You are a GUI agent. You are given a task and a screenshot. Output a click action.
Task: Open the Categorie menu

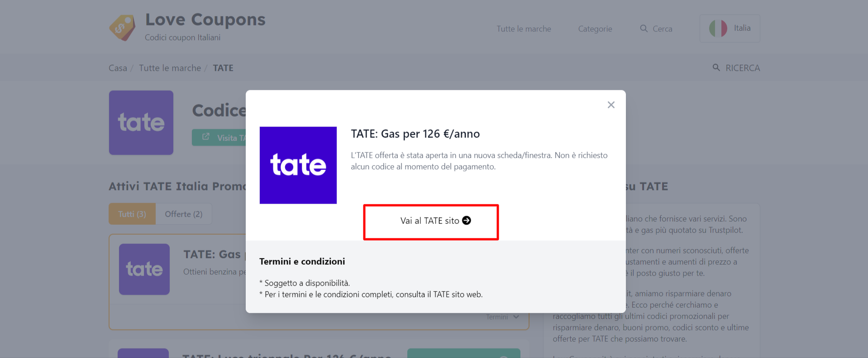(595, 29)
